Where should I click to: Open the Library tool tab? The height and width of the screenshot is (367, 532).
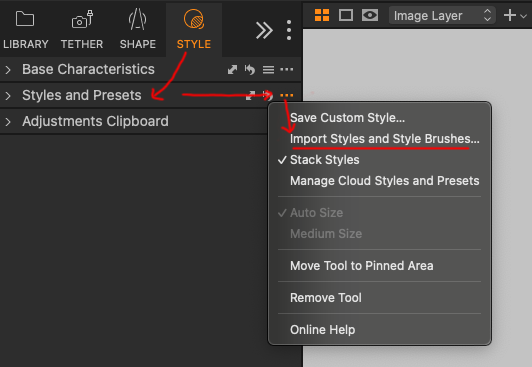tap(25, 30)
